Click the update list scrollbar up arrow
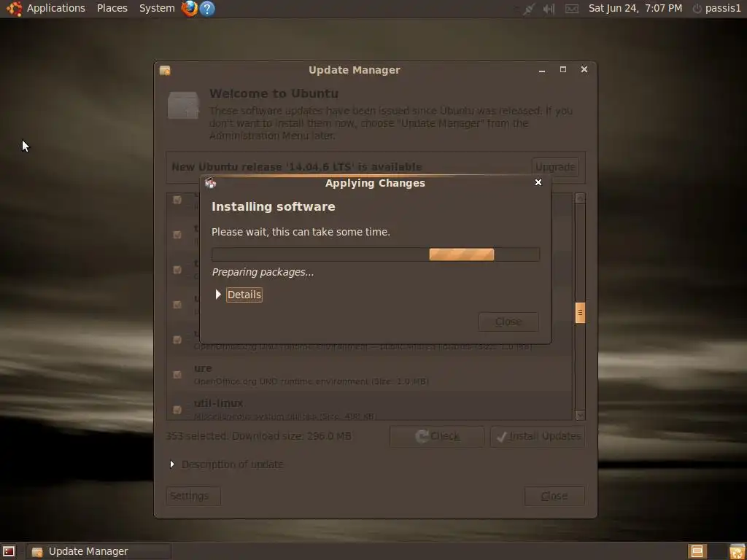Image resolution: width=747 pixels, height=560 pixels. 580,198
